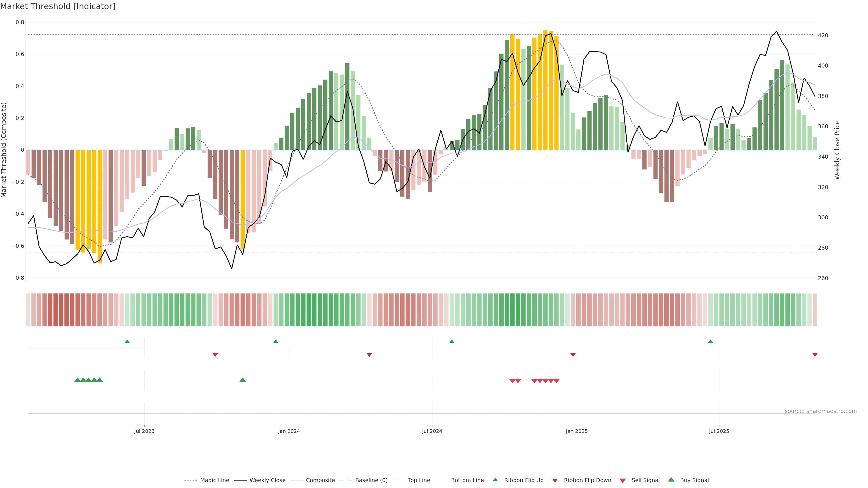Click the green flip up marker before Jul 2025
The width and height of the screenshot is (868, 488).
point(711,342)
